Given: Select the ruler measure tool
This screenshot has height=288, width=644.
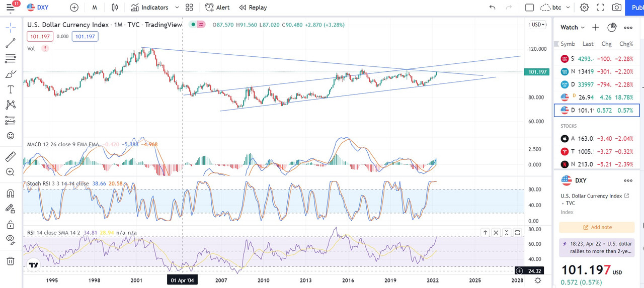Looking at the screenshot, I should click(11, 157).
